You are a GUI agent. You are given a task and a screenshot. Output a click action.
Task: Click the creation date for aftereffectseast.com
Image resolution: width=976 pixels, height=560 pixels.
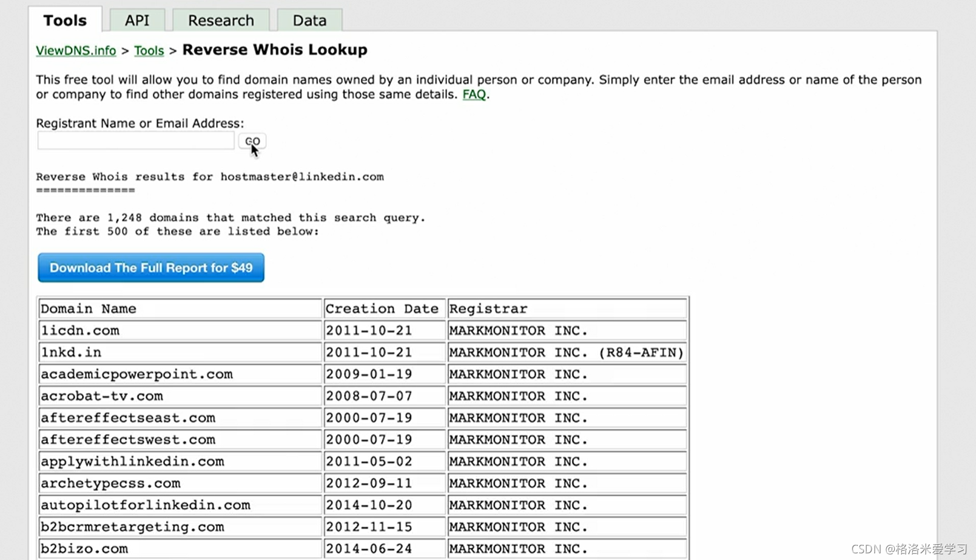[x=385, y=418]
